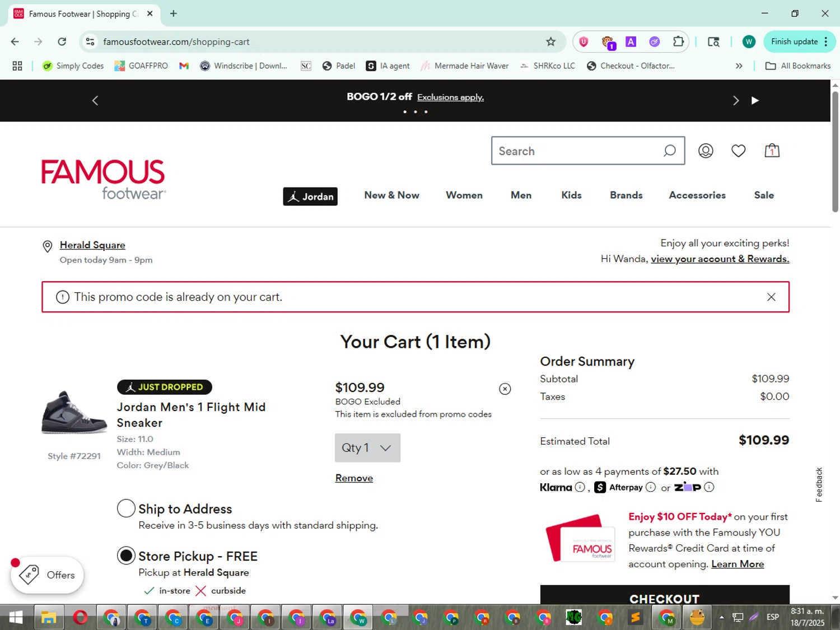
Task: Open the Exclusions apply link
Action: (450, 97)
